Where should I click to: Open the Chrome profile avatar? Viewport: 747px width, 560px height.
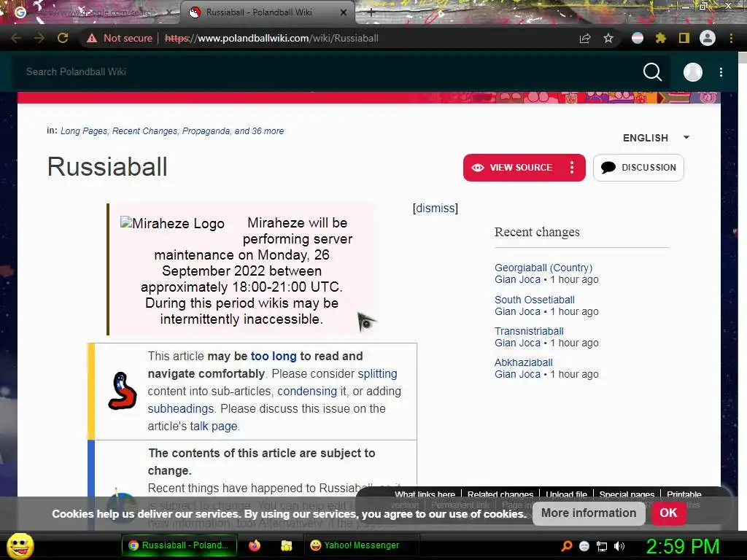pos(708,38)
